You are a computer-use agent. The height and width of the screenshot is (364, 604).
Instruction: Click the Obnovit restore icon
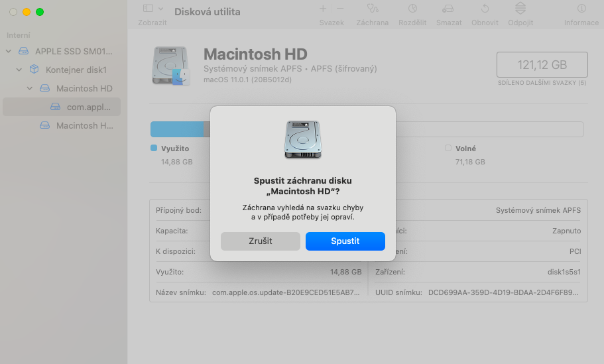(485, 8)
